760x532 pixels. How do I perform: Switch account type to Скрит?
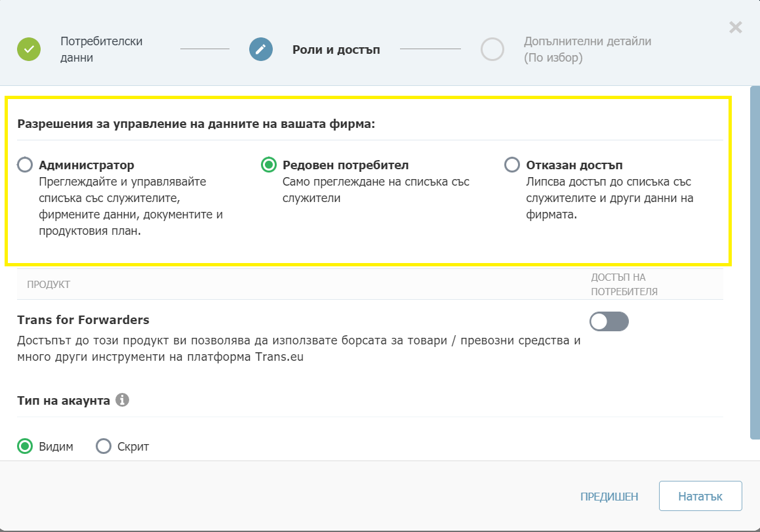104,447
